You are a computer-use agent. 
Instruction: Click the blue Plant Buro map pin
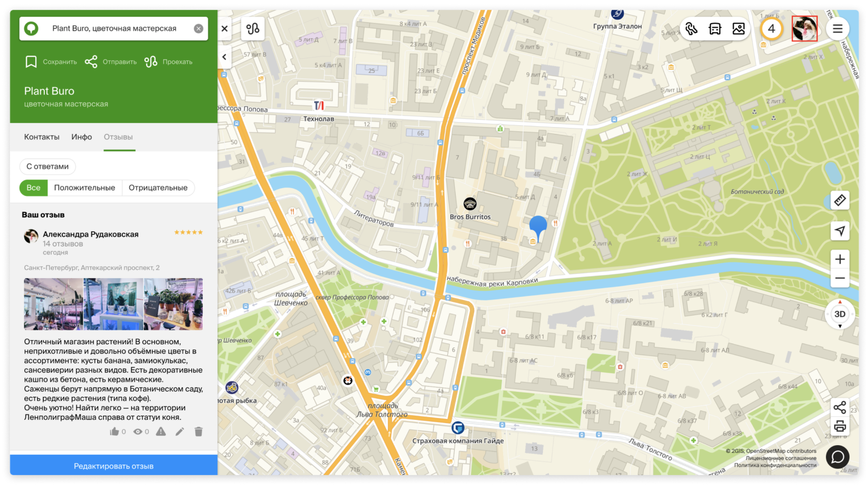point(538,228)
